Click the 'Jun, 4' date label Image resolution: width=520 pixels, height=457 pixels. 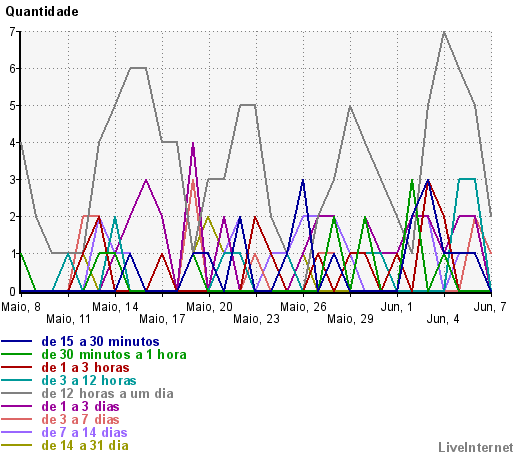443,319
